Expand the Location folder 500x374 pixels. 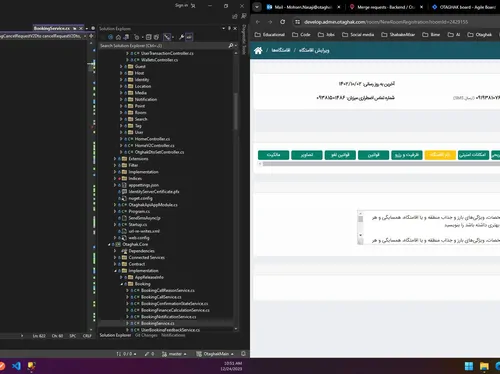pyautogui.click(x=121, y=86)
